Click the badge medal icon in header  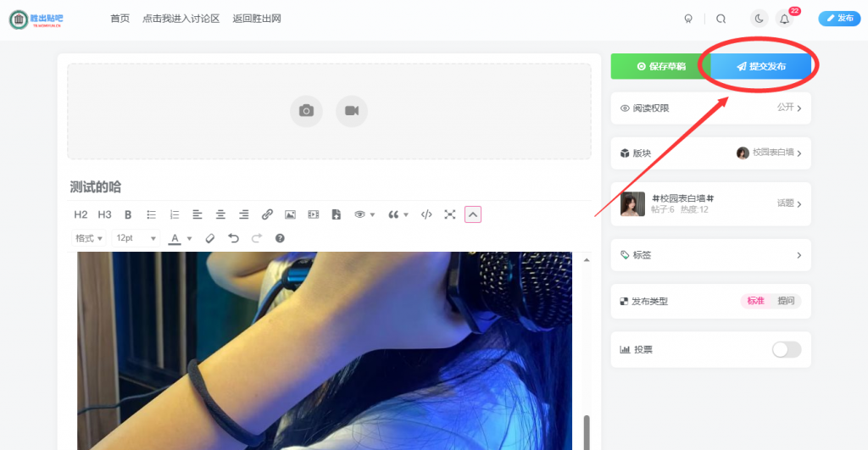688,19
